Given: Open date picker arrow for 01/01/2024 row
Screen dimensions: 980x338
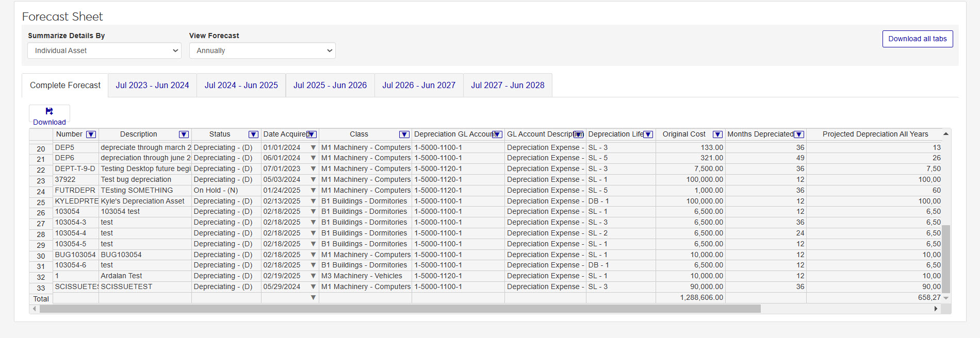Looking at the screenshot, I should tap(313, 148).
